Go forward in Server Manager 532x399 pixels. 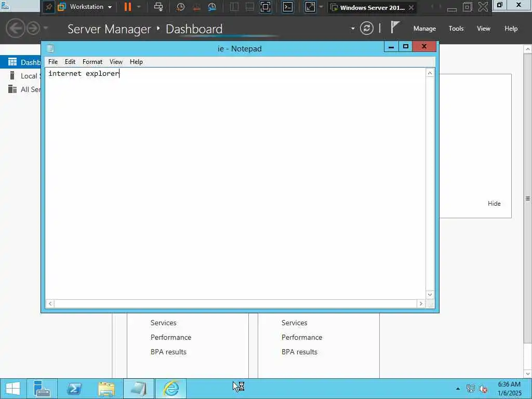(x=33, y=28)
